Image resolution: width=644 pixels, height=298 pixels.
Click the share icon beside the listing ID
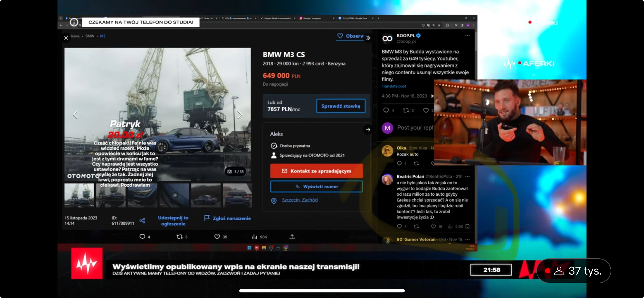(142, 220)
